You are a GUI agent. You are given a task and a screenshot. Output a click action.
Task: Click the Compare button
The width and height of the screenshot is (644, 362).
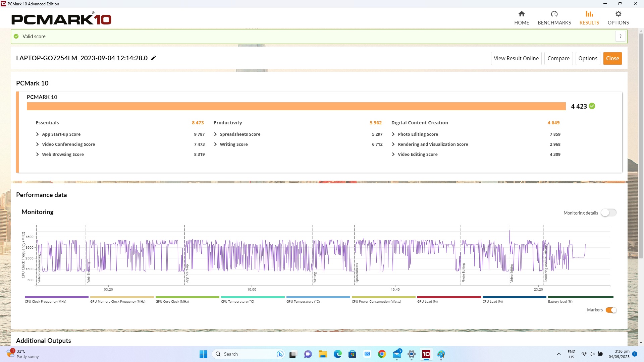558,58
